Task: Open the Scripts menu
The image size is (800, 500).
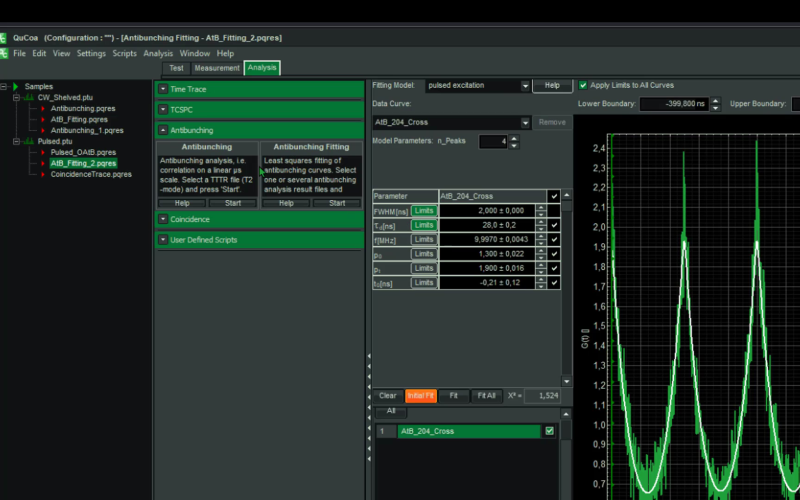Action: 124,53
